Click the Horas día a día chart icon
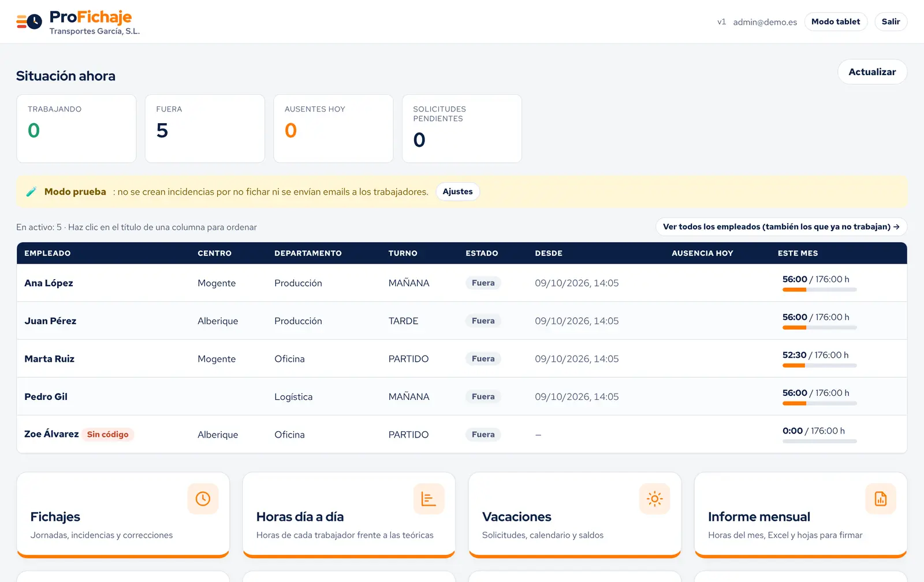The height and width of the screenshot is (582, 924). 429,499
